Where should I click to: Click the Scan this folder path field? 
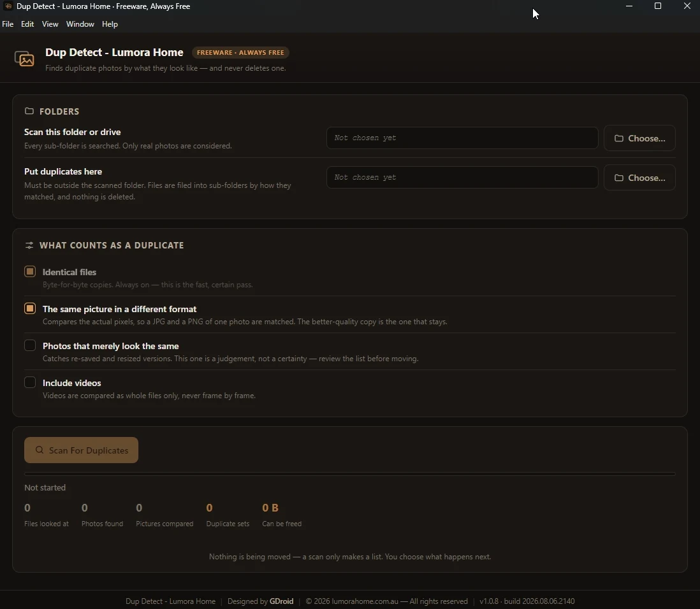pyautogui.click(x=462, y=138)
